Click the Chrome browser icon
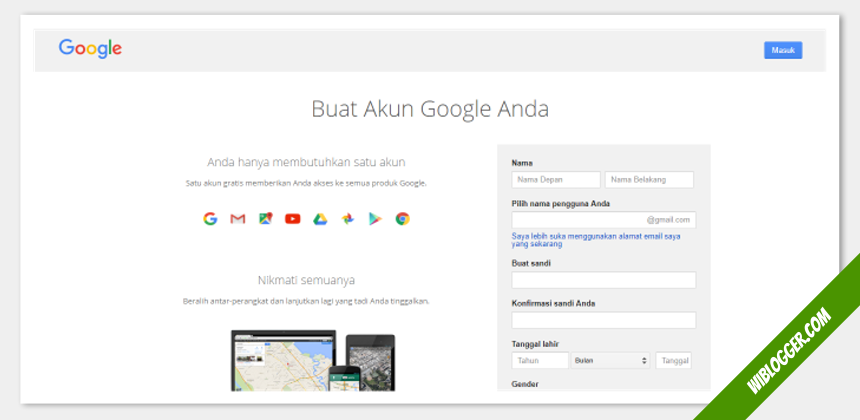 click(x=403, y=219)
